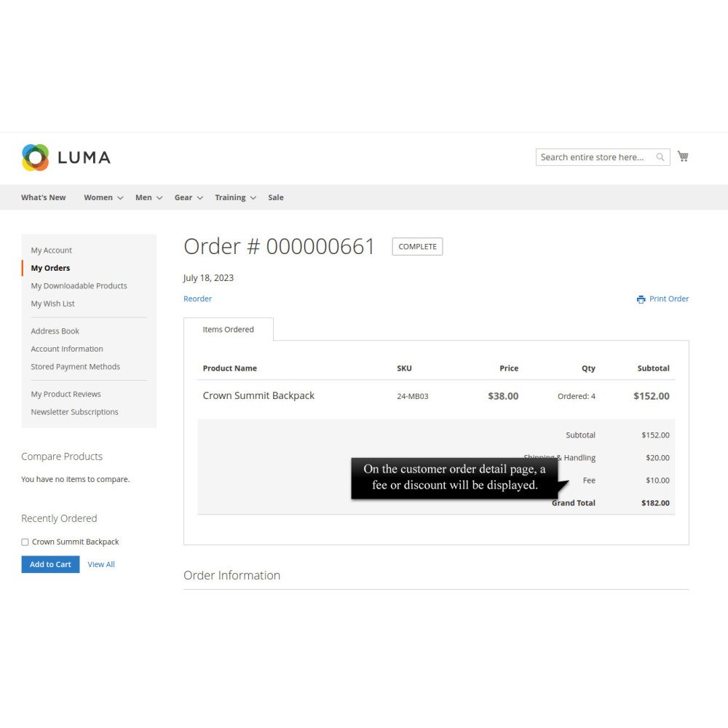Click the View All link

coord(100,564)
